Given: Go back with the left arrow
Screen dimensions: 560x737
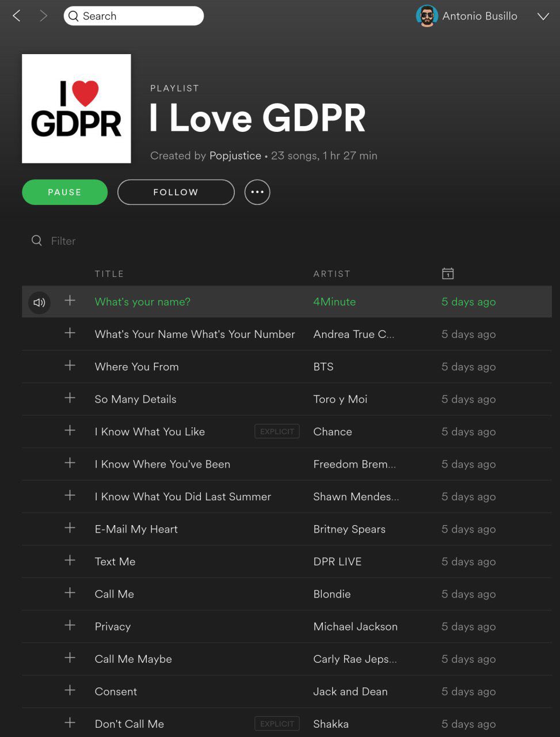Looking at the screenshot, I should click(17, 16).
